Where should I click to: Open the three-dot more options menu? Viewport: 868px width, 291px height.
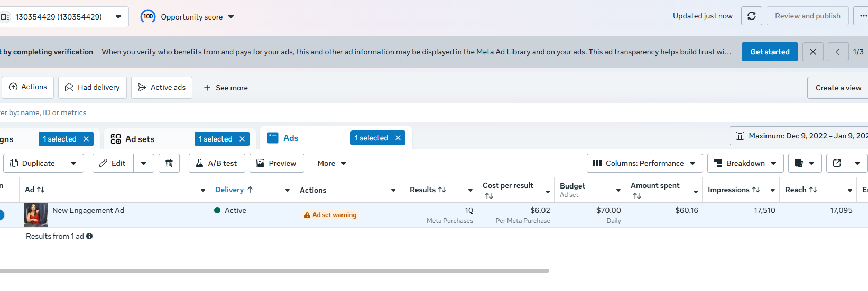click(x=862, y=16)
